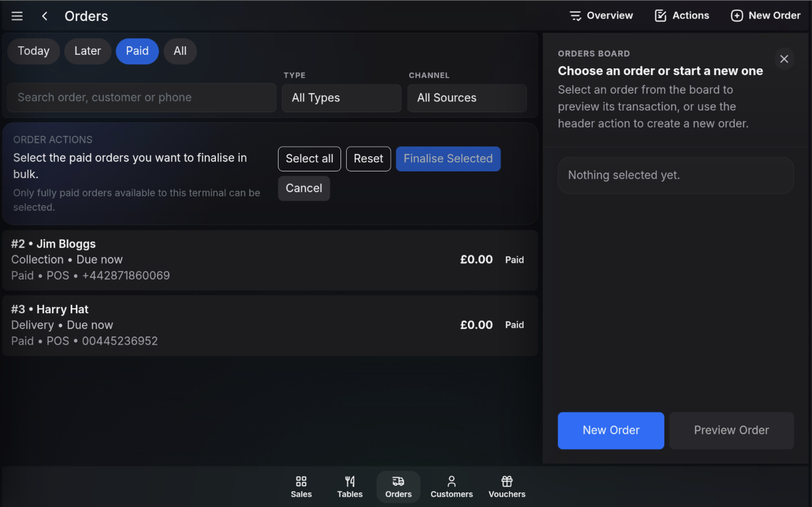Click the £0.00 amount on Jim Bloggs order

476,260
